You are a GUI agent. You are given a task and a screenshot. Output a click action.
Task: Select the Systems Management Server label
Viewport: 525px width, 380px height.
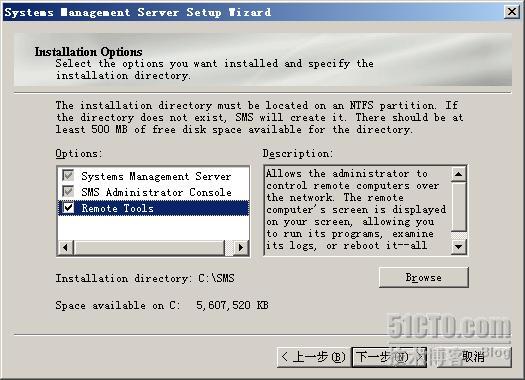(156, 176)
